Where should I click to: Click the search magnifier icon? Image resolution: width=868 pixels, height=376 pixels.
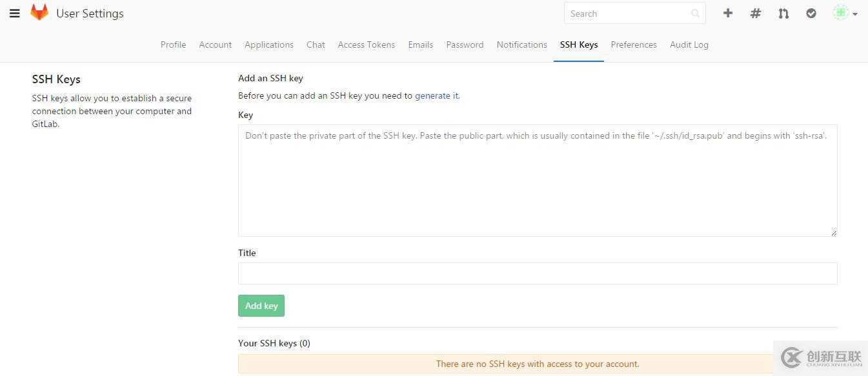click(x=695, y=14)
